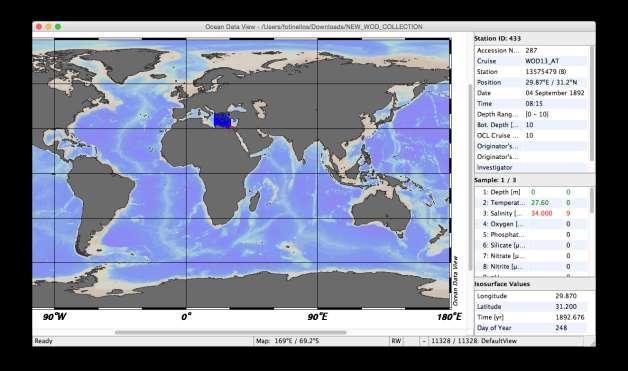The image size is (628, 371).
Task: Click the horizontal scrollbar under the map
Action: (x=231, y=332)
